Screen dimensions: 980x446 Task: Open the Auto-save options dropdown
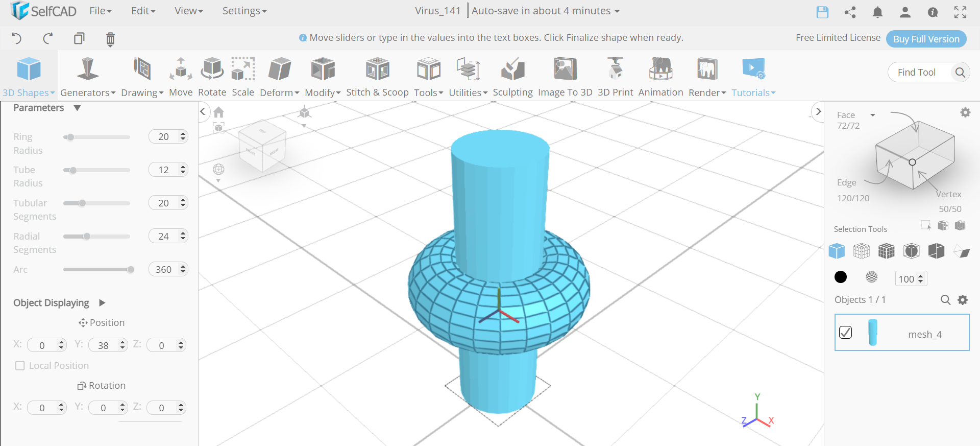545,11
